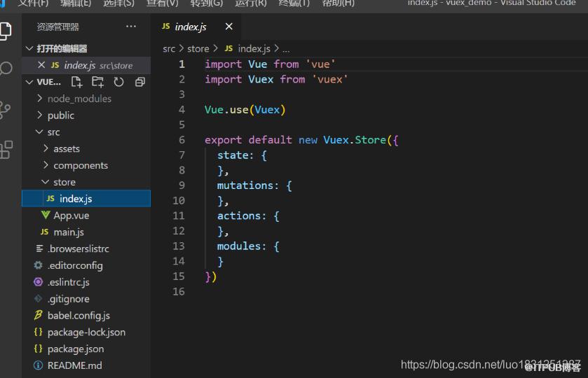Expand the public folder
The width and height of the screenshot is (588, 378).
tap(39, 115)
